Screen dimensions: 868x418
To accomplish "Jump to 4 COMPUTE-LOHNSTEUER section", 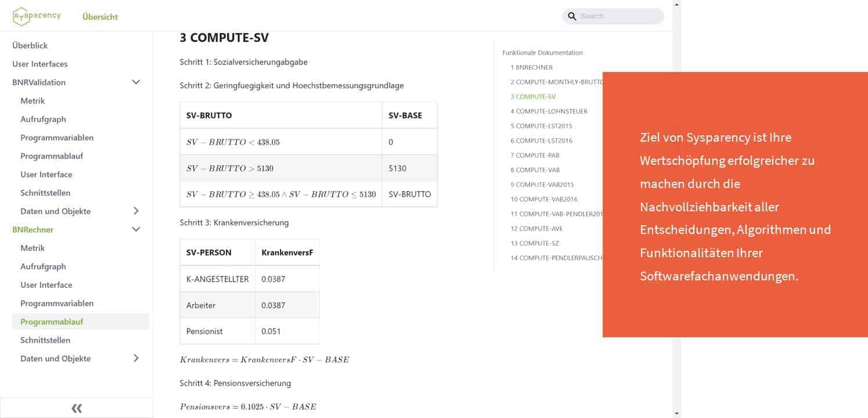I will (549, 111).
